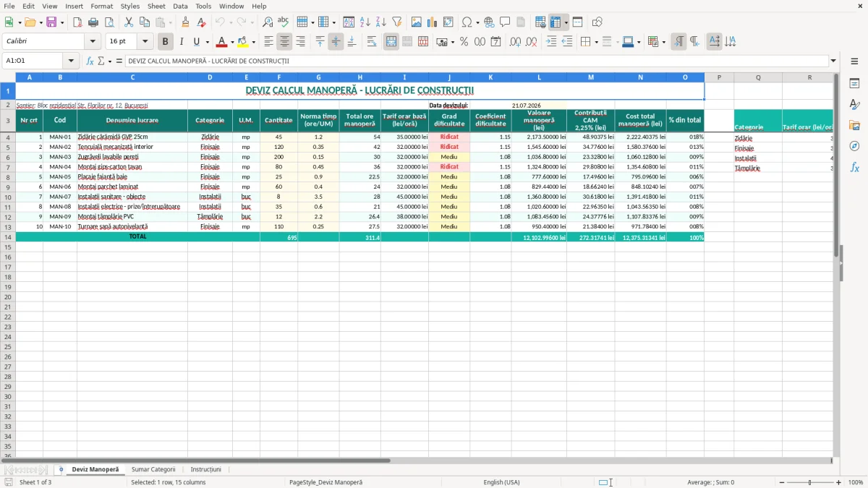This screenshot has width=868, height=488.
Task: Toggle Wrap Text
Action: [x=372, y=42]
